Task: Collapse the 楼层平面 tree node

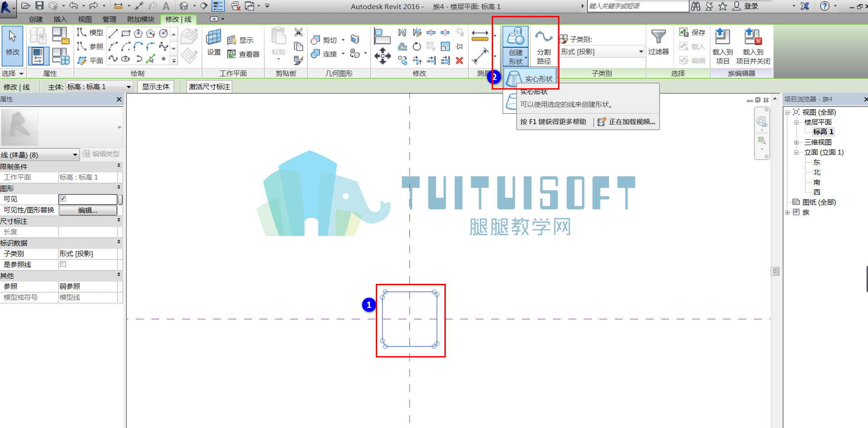Action: [x=796, y=122]
